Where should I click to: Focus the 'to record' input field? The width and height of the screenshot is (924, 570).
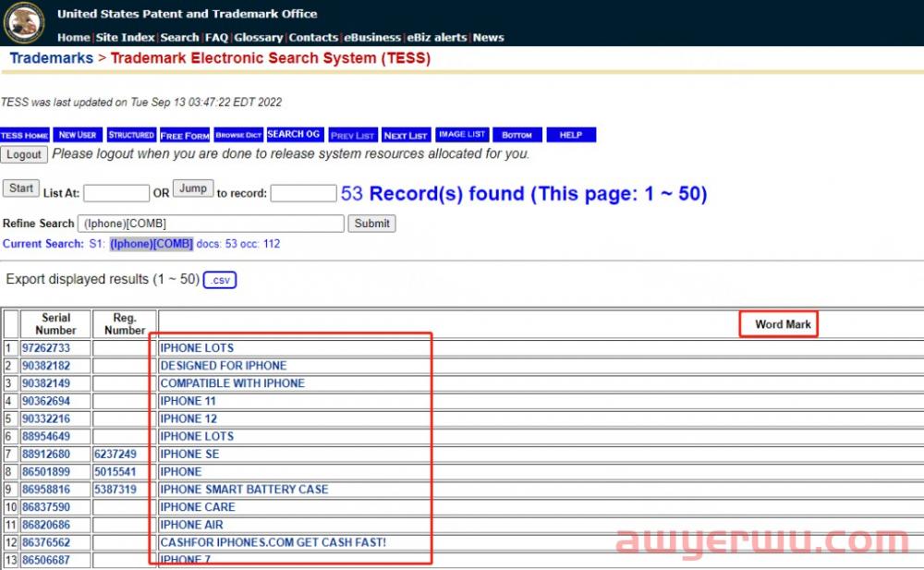click(x=303, y=193)
